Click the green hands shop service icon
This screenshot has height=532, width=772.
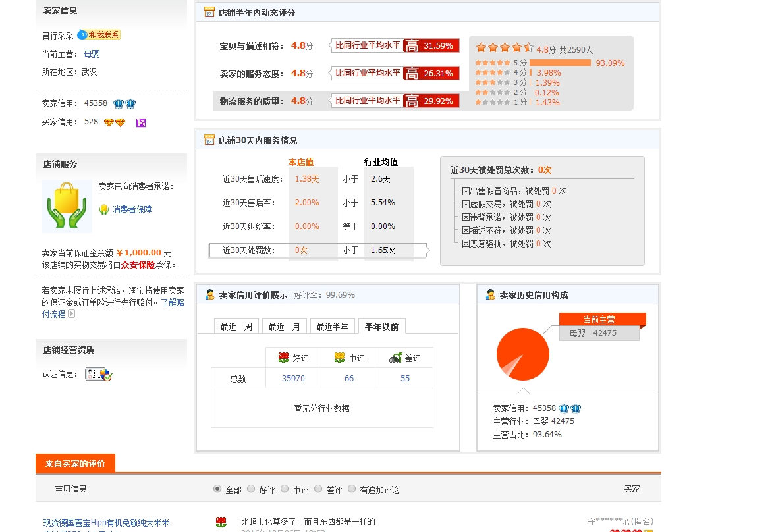(66, 206)
